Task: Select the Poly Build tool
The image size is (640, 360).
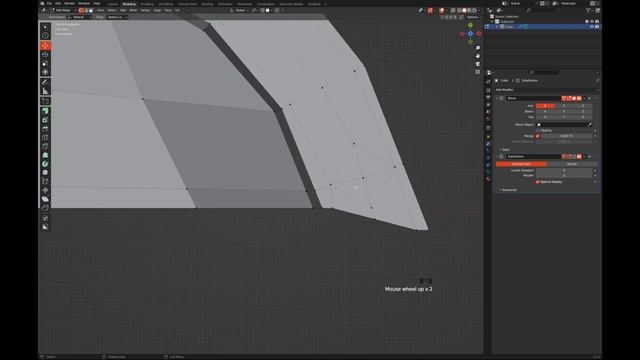Action: tap(45, 155)
